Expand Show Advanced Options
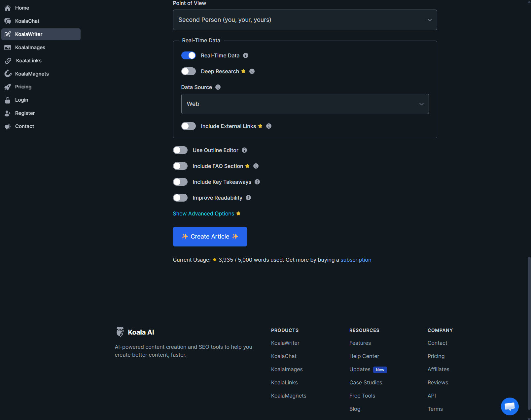The height and width of the screenshot is (420, 531). [203, 213]
